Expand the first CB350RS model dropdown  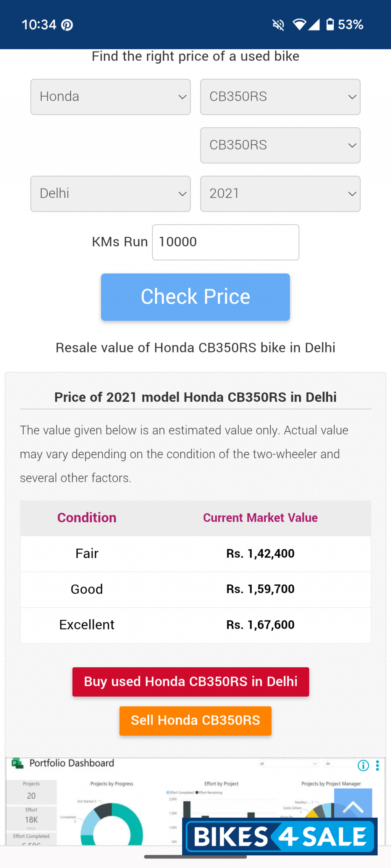coord(280,97)
